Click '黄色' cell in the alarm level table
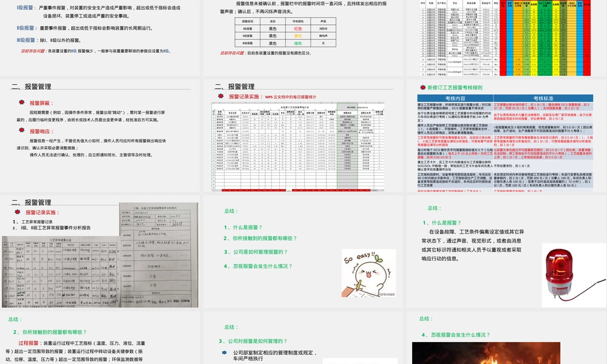 click(x=297, y=36)
